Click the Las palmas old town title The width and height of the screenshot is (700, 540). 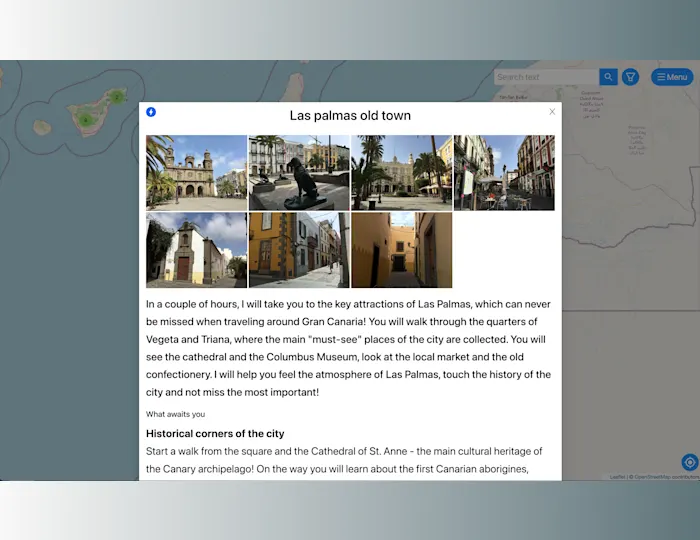tap(350, 116)
